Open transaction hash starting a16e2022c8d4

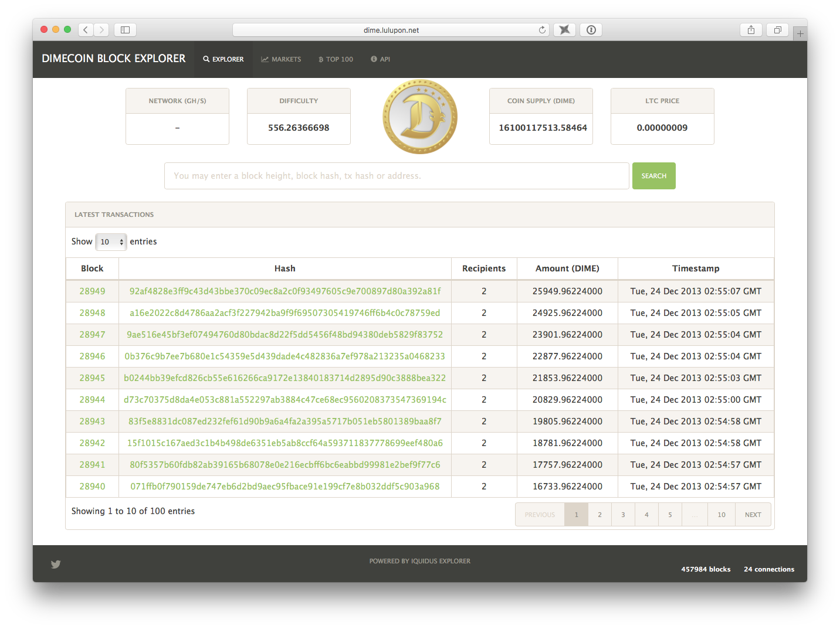coord(285,313)
